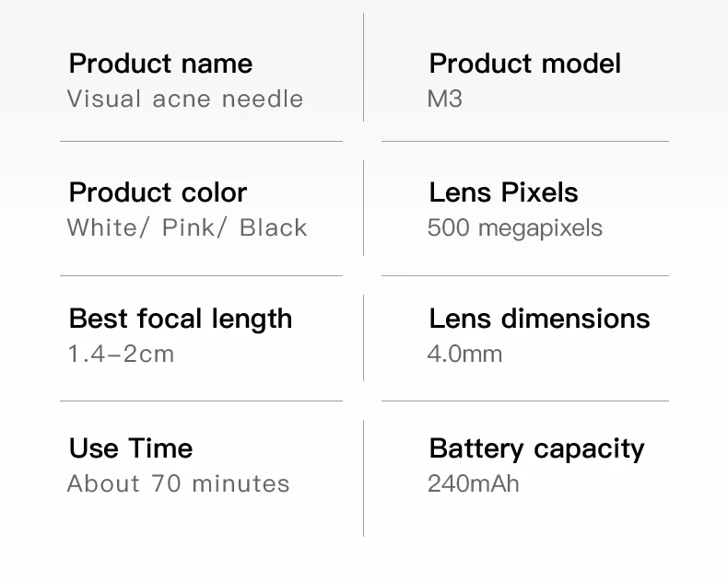Click the "Best focal length" heading
The height and width of the screenshot is (581, 728).
[x=181, y=319]
